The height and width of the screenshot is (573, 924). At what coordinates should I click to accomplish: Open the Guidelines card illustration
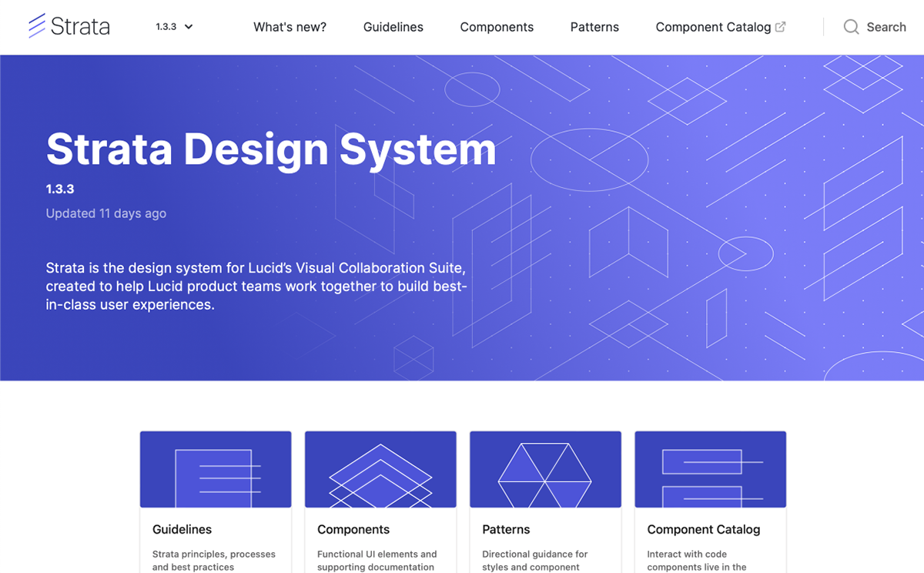click(216, 469)
